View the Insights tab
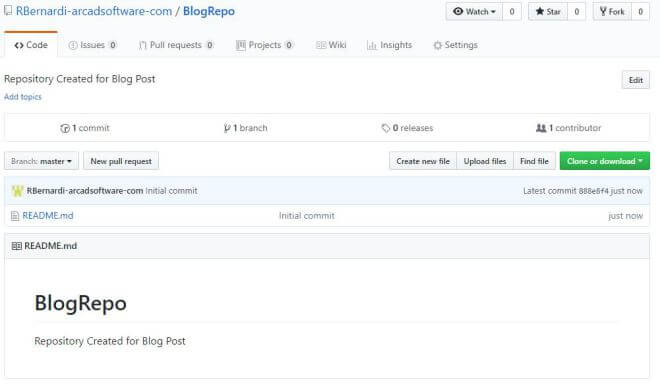The height and width of the screenshot is (388, 660). (389, 45)
